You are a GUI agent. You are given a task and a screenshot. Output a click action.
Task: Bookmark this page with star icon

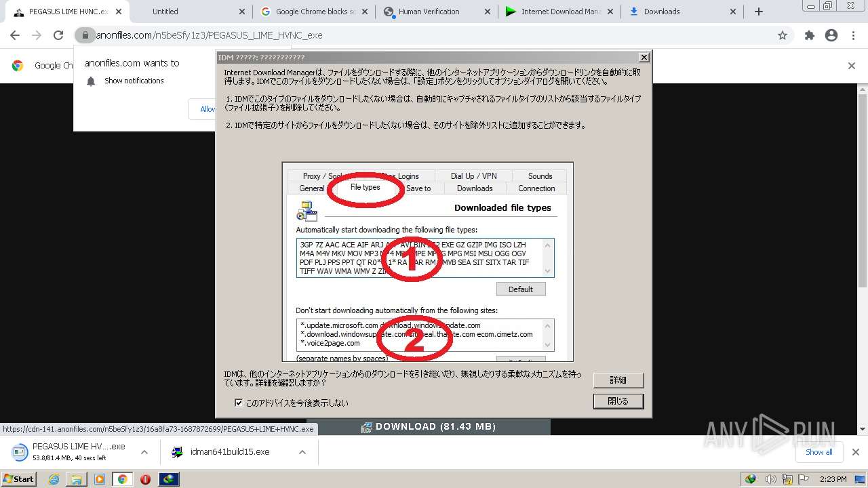[783, 35]
